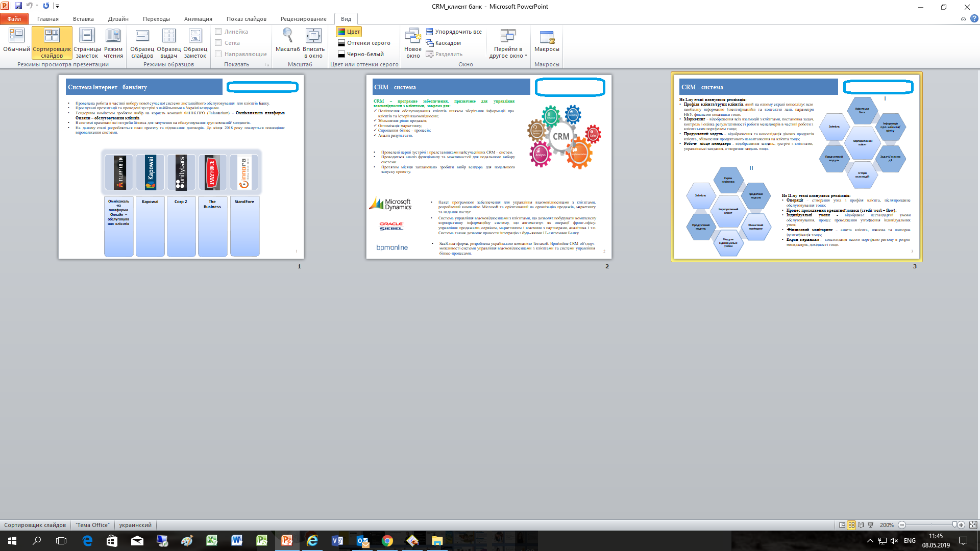The image size is (980, 551).
Task: Open the Review (Рецензирование) tab
Action: [303, 19]
